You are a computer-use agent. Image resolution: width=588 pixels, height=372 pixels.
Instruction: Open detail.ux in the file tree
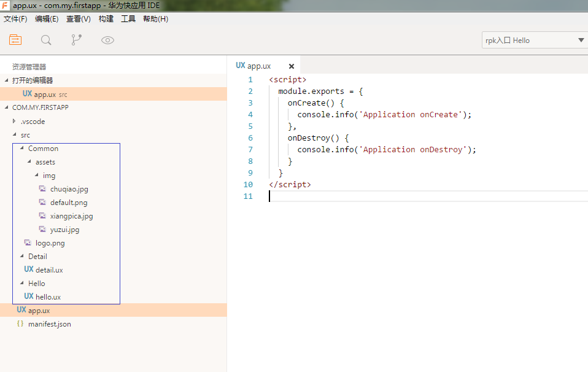pos(49,270)
